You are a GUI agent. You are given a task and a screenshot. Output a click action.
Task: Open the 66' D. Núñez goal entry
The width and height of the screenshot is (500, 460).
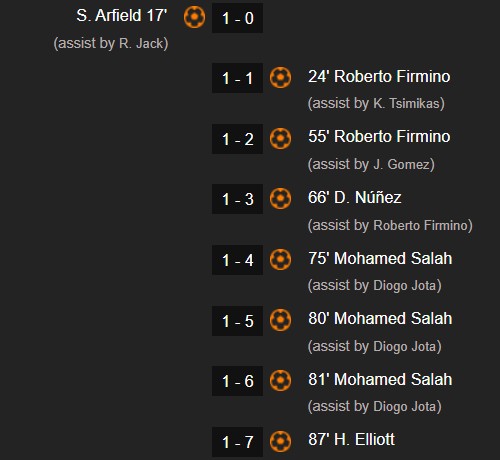355,197
